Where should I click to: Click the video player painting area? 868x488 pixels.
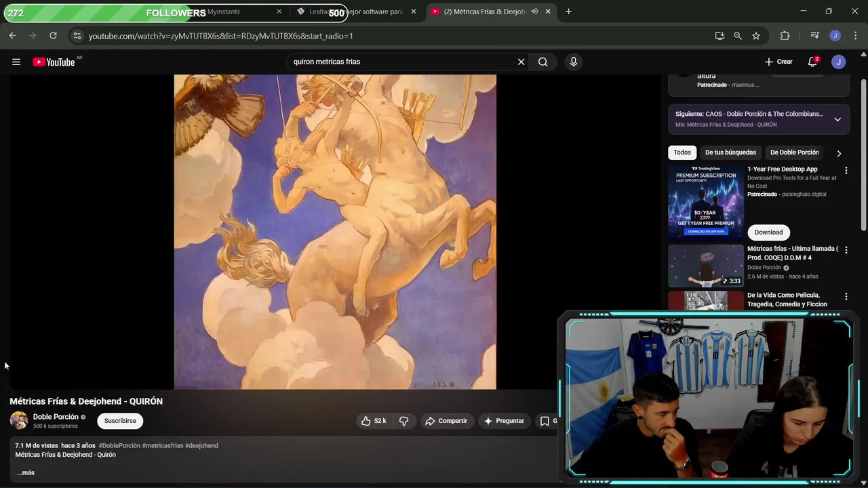point(335,232)
